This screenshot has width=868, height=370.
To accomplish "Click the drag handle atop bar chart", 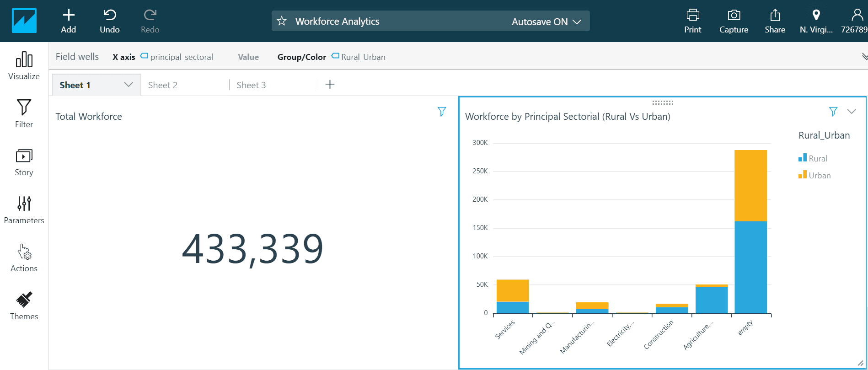I will pos(663,102).
